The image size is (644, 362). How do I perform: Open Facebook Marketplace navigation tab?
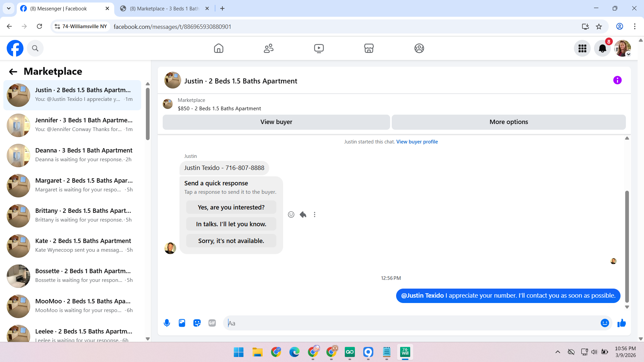point(369,49)
